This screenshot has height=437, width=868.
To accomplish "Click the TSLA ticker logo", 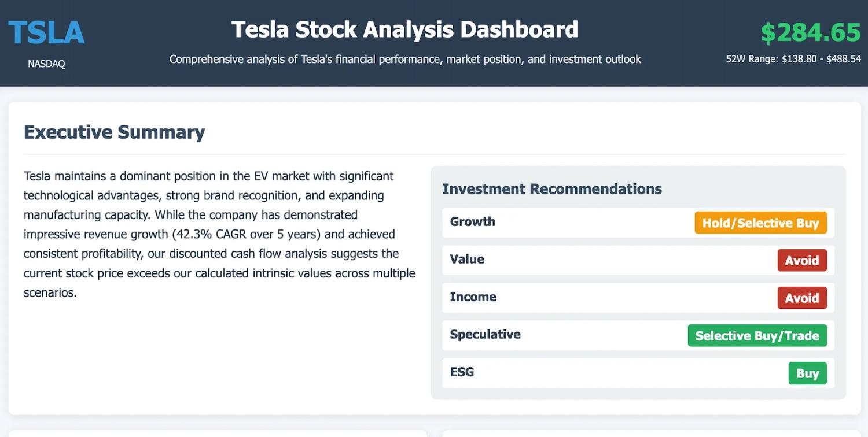I will coord(46,33).
